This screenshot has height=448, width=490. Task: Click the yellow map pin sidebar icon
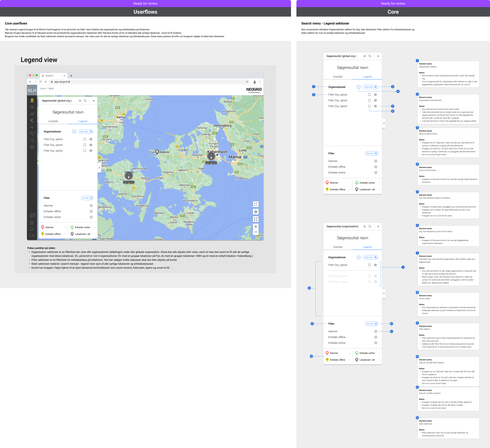32,100
